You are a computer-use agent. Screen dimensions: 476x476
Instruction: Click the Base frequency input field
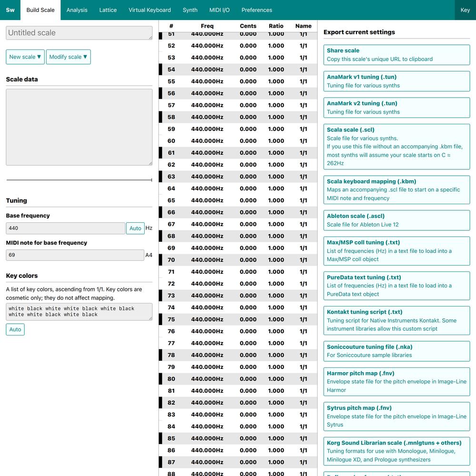pyautogui.click(x=65, y=228)
